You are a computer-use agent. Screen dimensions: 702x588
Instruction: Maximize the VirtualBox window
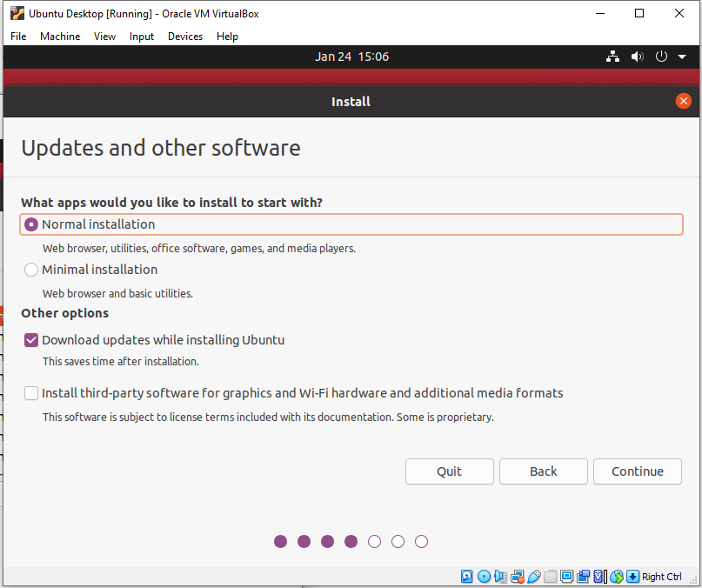tap(639, 13)
